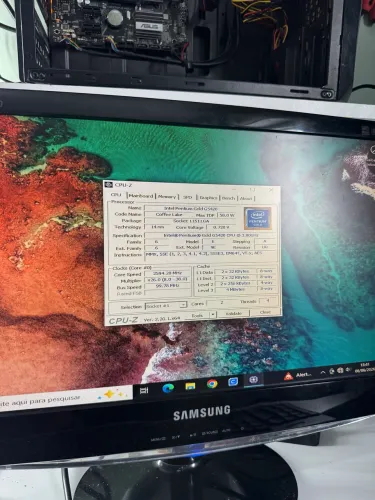Open the taskbar clock and date

[365, 367]
